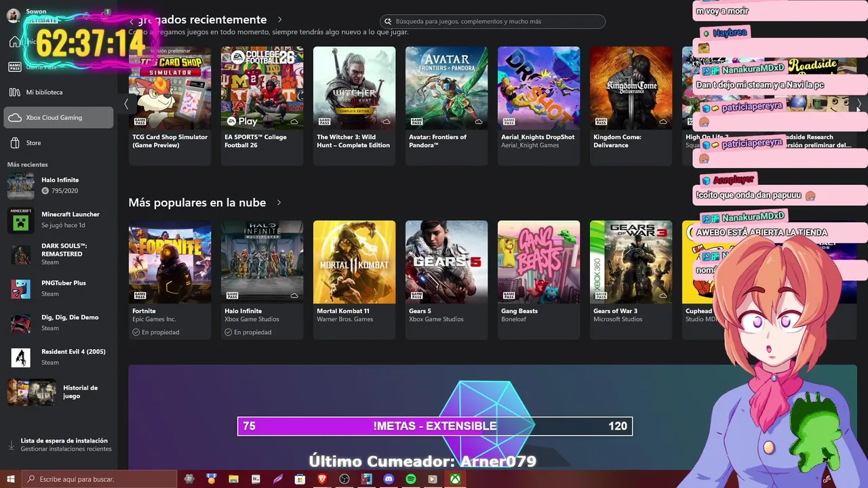Open DARK SOULS: REMASTERED in recent list
The height and width of the screenshot is (488, 868).
click(58, 254)
